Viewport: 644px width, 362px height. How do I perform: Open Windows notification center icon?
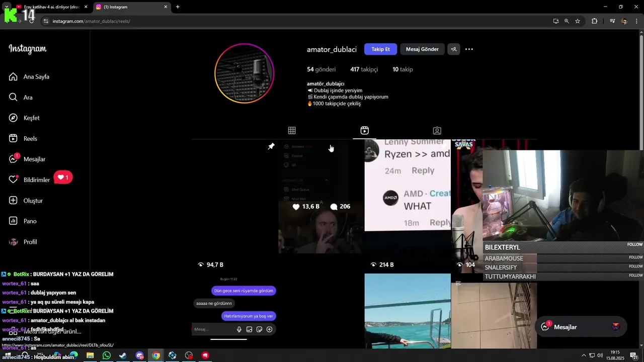tap(634, 355)
